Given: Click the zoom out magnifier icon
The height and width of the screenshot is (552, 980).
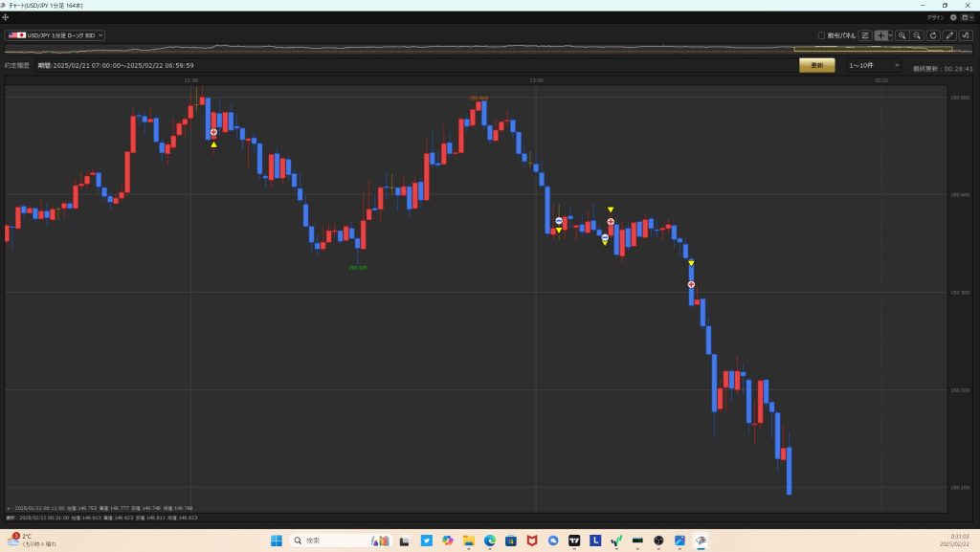Looking at the screenshot, I should pos(917,35).
